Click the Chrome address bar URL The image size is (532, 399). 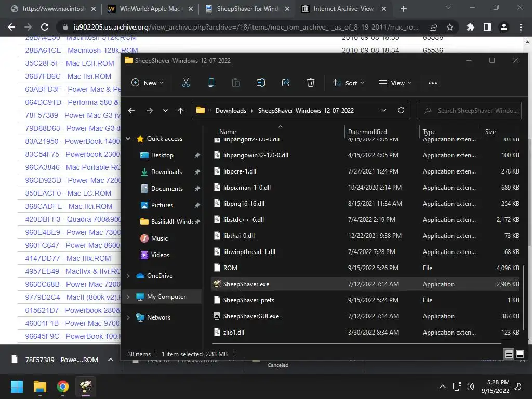246,27
